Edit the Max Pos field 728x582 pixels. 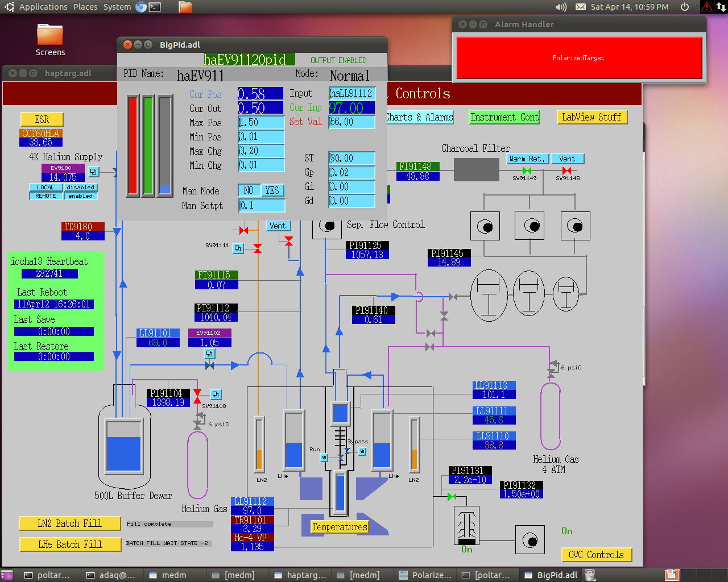click(x=261, y=122)
